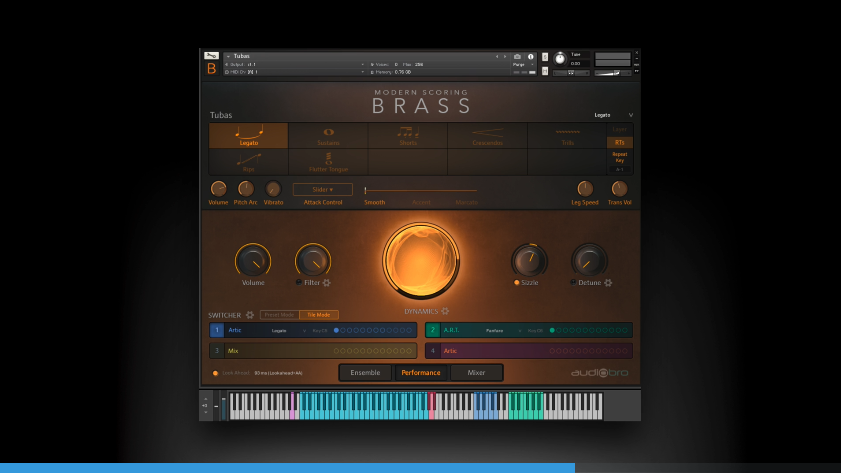This screenshot has height=473, width=841.
Task: Select the Sustains articulation tile
Action: 328,136
